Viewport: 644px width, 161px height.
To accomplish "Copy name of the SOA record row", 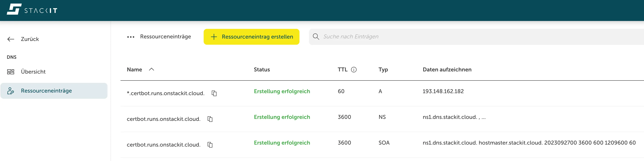I will tap(210, 145).
